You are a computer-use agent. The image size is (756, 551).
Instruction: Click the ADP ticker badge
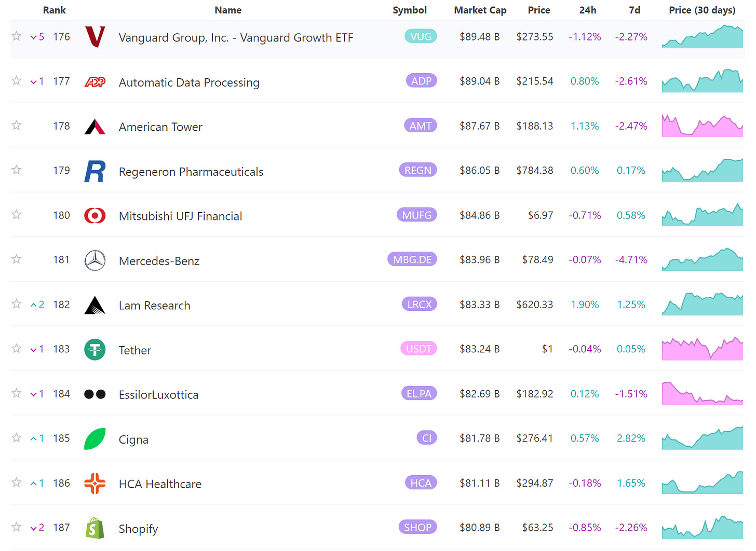[x=421, y=81]
